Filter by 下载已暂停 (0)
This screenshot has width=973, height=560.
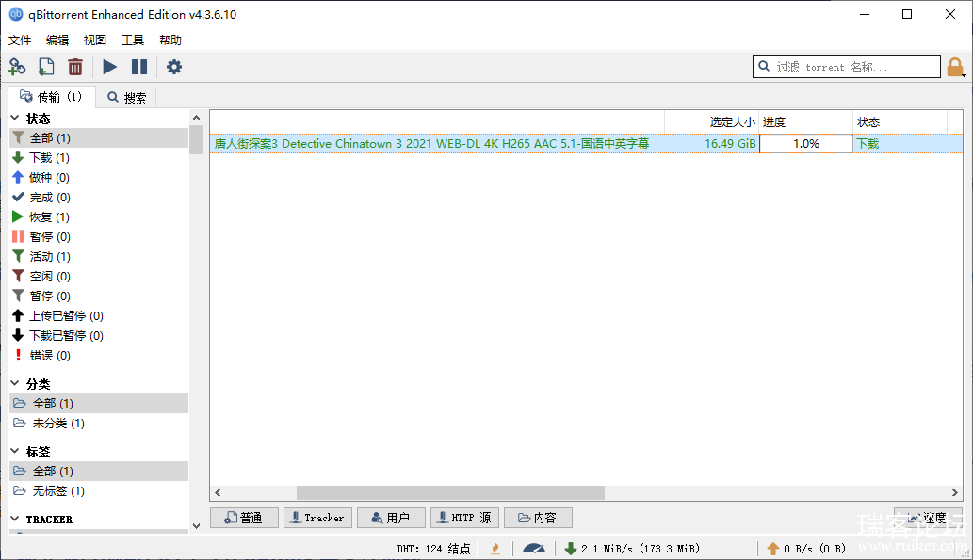click(99, 335)
